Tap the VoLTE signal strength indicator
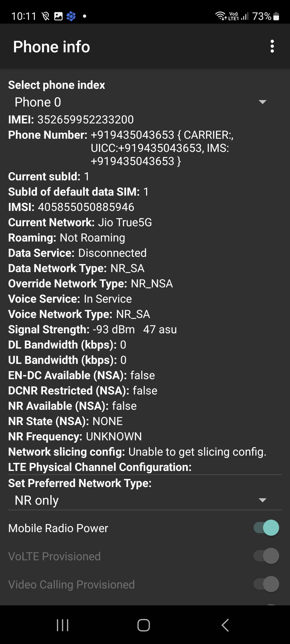 238,16
